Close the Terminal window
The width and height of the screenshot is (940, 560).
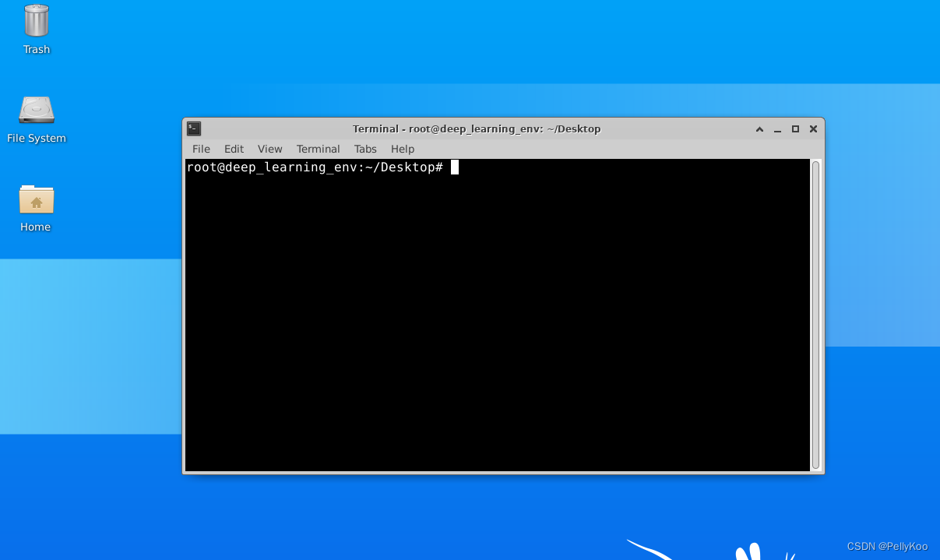pyautogui.click(x=813, y=129)
